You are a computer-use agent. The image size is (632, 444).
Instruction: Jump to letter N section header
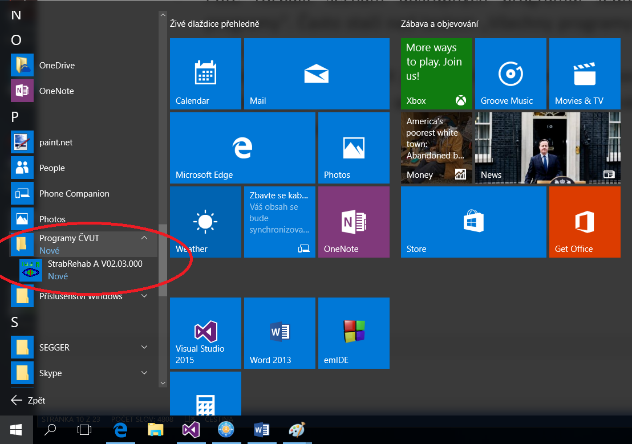click(x=16, y=15)
